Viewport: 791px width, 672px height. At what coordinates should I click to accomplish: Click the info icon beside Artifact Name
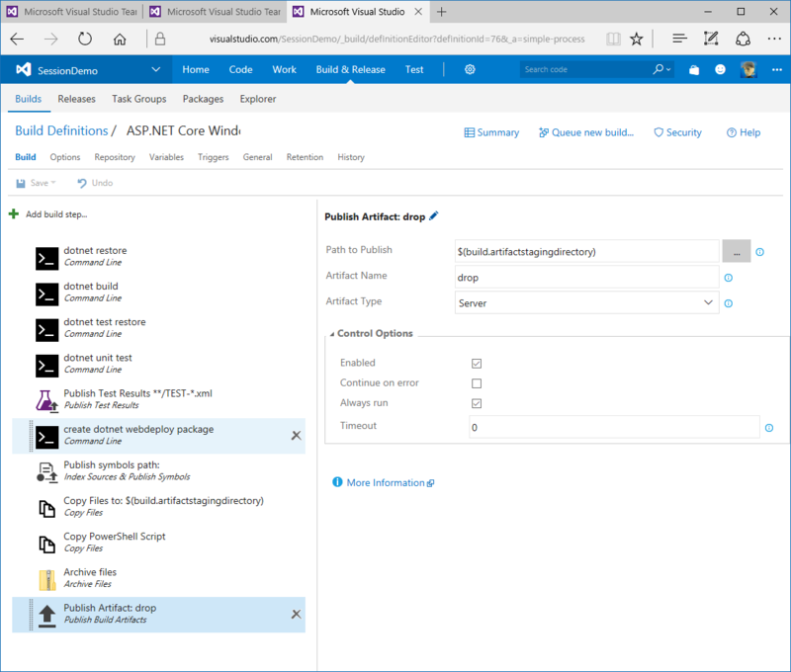[x=729, y=278]
